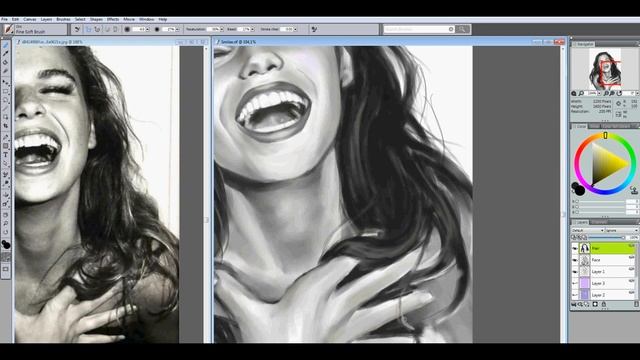
Task: Select the Brush tool in toolbox
Action: click(x=6, y=45)
